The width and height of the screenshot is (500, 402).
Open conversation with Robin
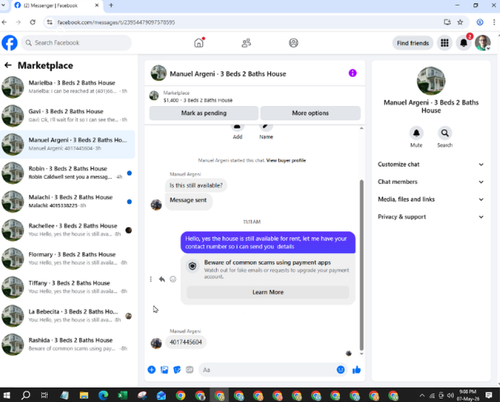pyautogui.click(x=68, y=173)
